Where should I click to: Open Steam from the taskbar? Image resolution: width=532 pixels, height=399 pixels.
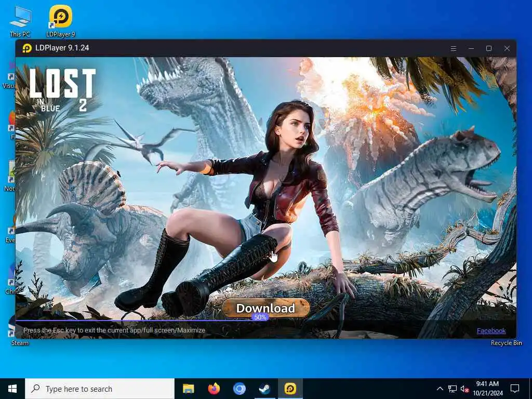coord(264,389)
